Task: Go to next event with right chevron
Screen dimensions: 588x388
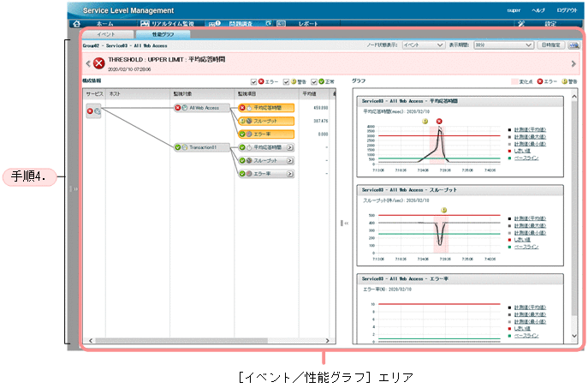Action: 573,63
